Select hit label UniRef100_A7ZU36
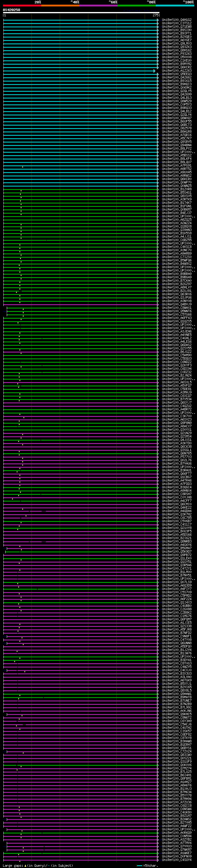Image resolution: width=197 pixels, height=868 pixels. click(x=177, y=802)
